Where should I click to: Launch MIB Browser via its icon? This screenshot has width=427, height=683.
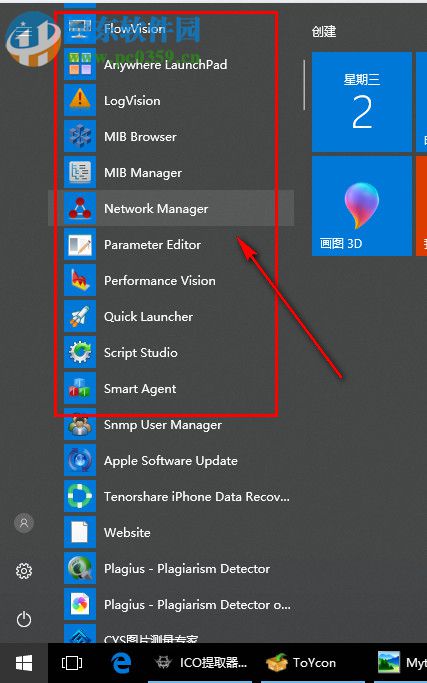[x=80, y=136]
